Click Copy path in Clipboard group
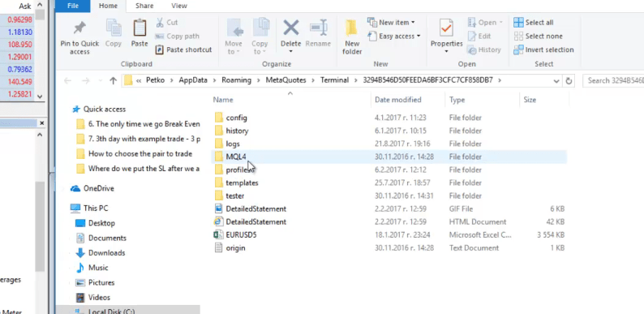The height and width of the screenshot is (314, 644). (178, 37)
